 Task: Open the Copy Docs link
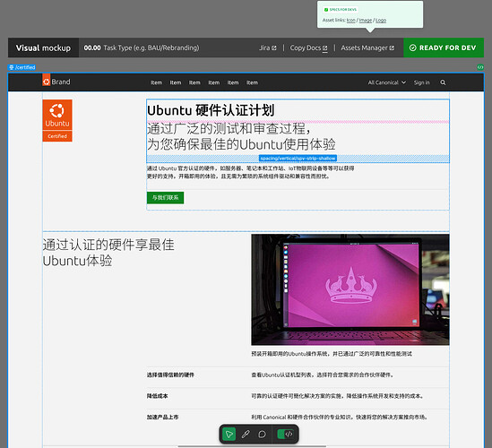pyautogui.click(x=309, y=47)
